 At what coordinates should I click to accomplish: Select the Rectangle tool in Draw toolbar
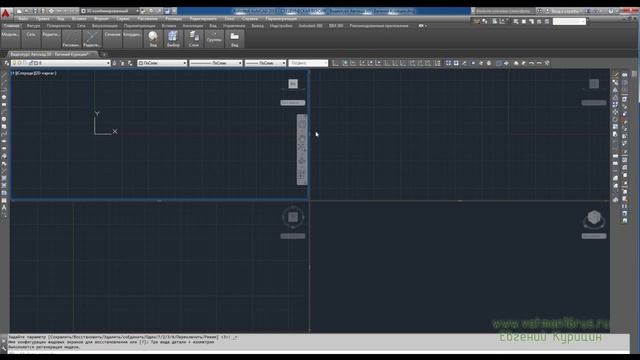click(x=4, y=104)
